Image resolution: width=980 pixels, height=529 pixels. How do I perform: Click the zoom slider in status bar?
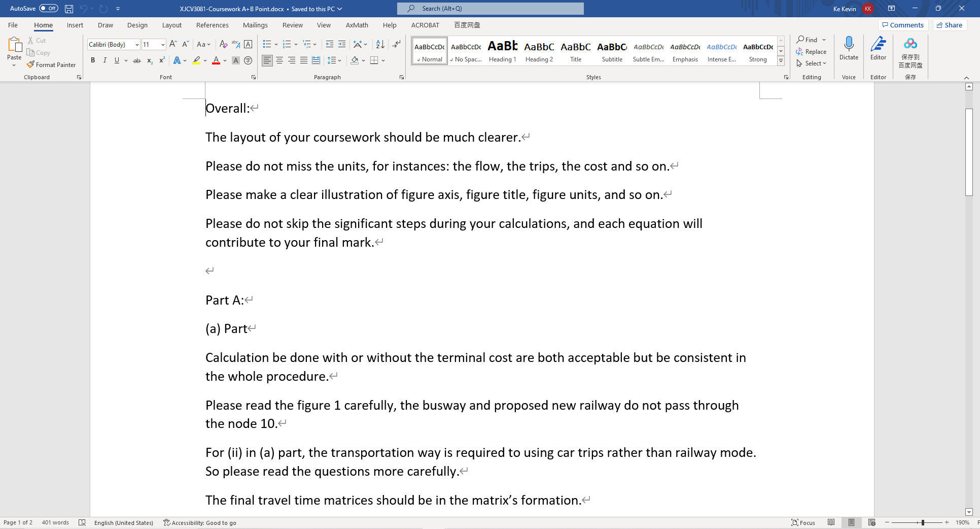click(x=922, y=522)
